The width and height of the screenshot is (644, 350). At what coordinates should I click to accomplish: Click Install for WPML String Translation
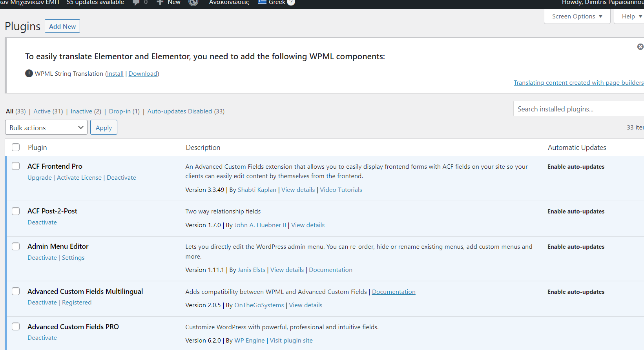click(115, 74)
